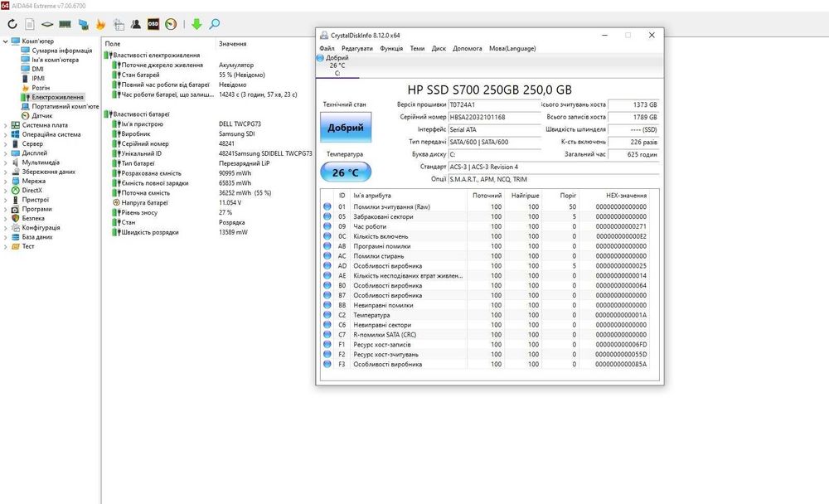Viewport: 829px width, 504px height.
Task: Click the blue drive status orb above Добрий
Action: 320,58
